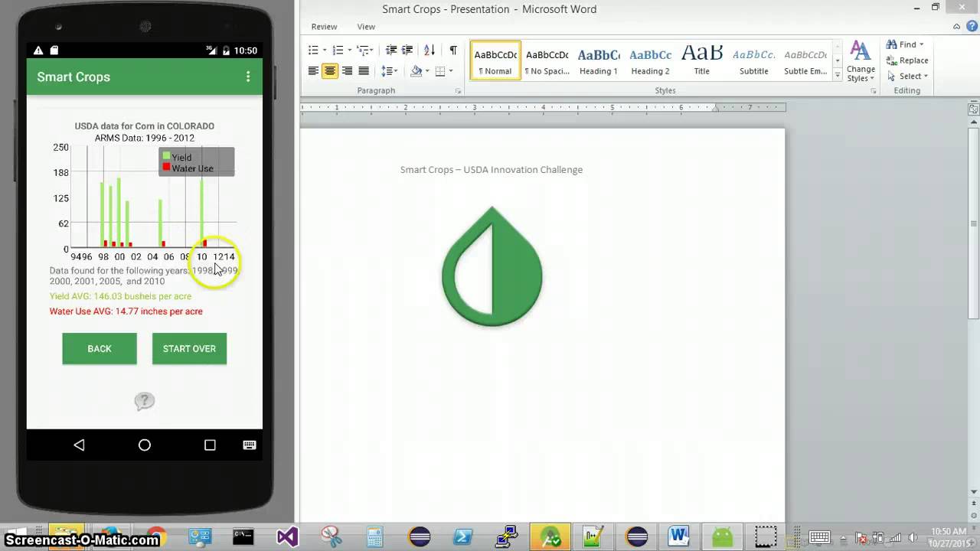Image resolution: width=980 pixels, height=551 pixels.
Task: Click Smart Crops USDA header text
Action: pos(492,170)
